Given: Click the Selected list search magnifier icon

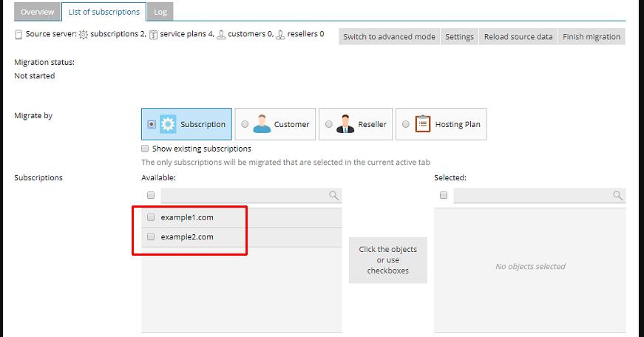Looking at the screenshot, I should click(x=618, y=196).
